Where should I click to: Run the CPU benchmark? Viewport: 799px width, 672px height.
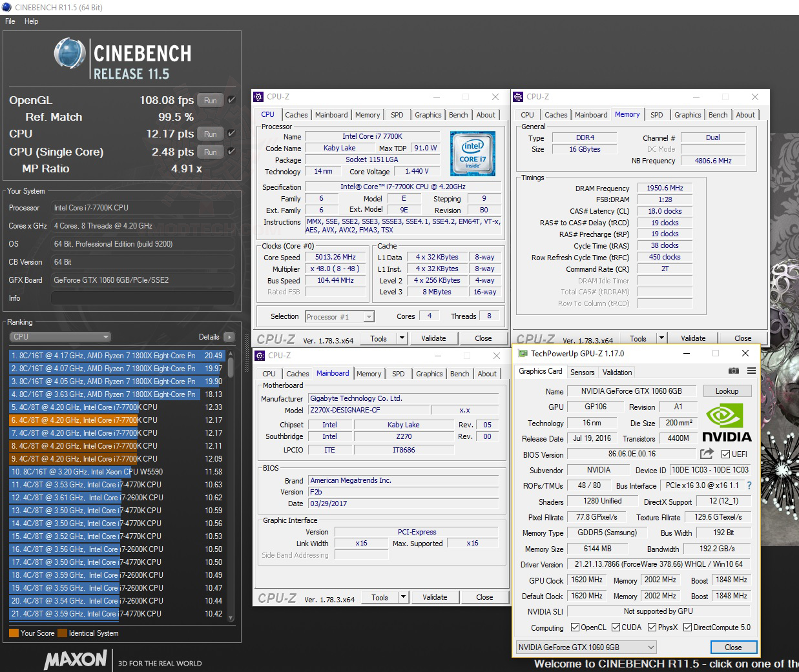pos(211,134)
